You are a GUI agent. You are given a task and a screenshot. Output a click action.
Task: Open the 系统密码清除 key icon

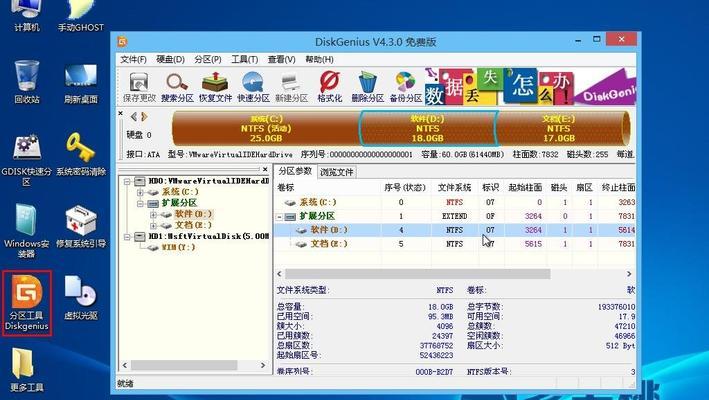(x=81, y=154)
